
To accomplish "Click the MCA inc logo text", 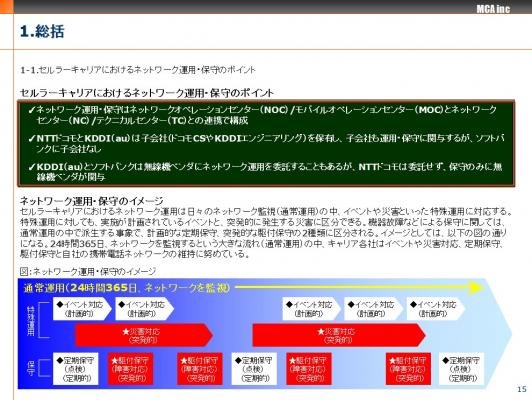I will point(493,9).
